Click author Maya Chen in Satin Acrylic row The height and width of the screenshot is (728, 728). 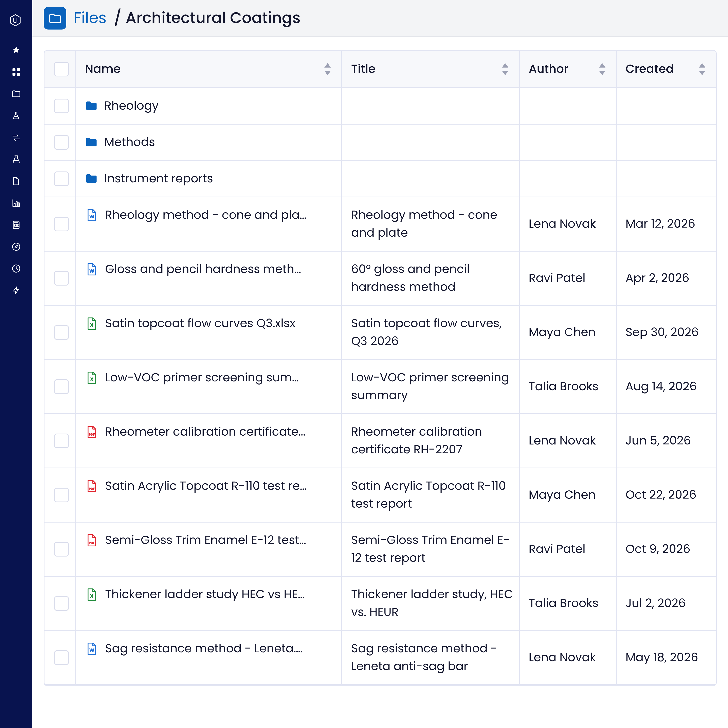point(562,495)
